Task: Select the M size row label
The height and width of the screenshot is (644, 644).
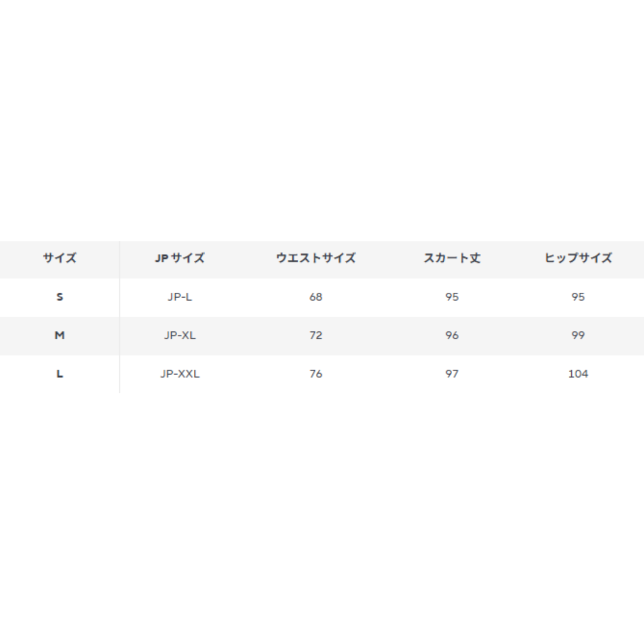Action: point(60,335)
